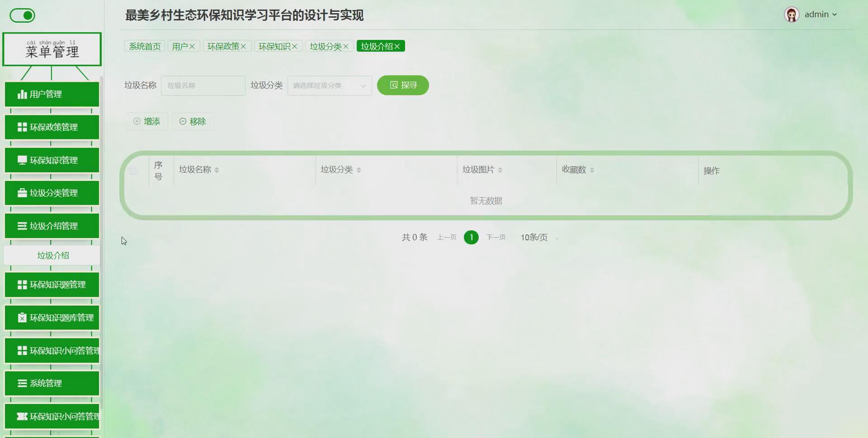Collapse the 垃圾介绍管理 sidebar menu

pos(52,226)
